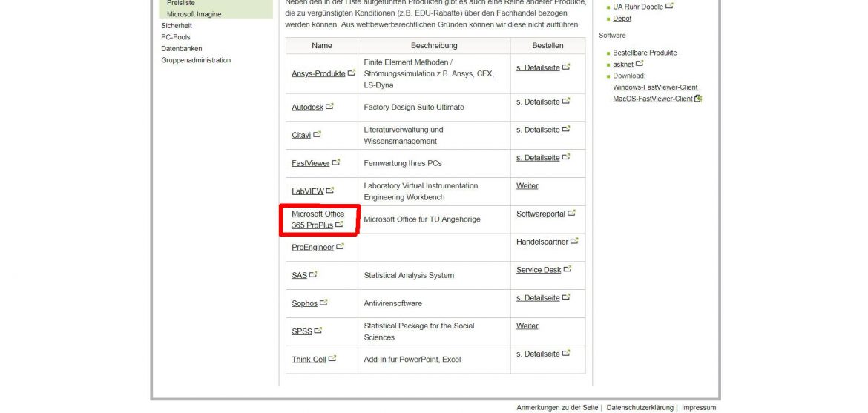
Task: Download the MacOS-FastViewer-Client
Action: tap(653, 99)
